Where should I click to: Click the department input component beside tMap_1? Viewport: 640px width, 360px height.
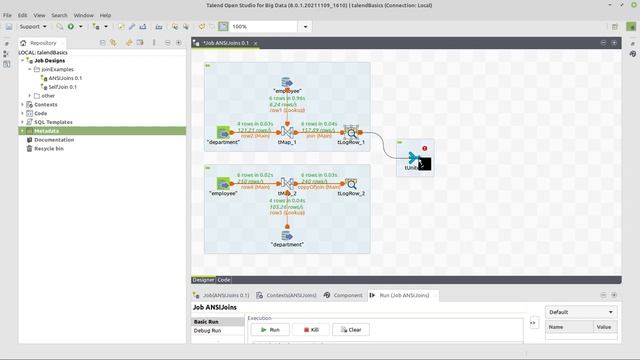click(x=223, y=132)
